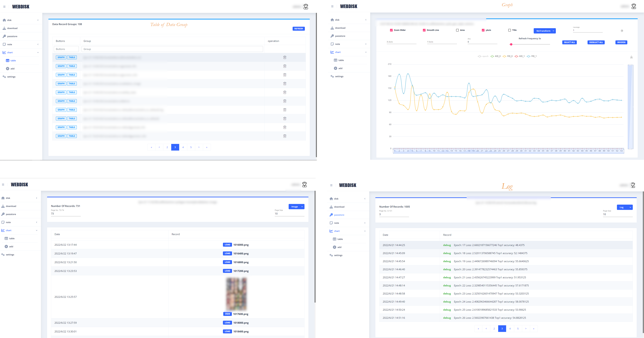
Task: Uncheck the Zoom Slider checkbox
Action: (x=391, y=30)
